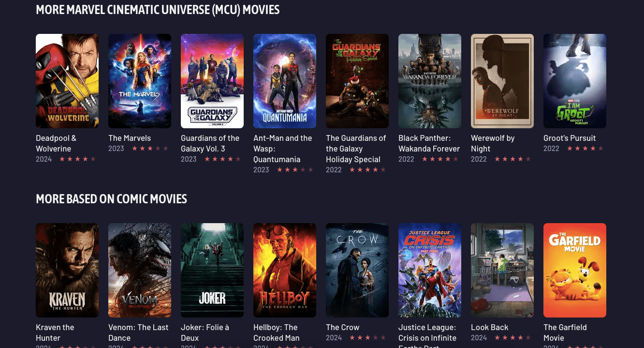Click 'The Crow' title link
Viewport: 644px width, 348px height.
(343, 327)
